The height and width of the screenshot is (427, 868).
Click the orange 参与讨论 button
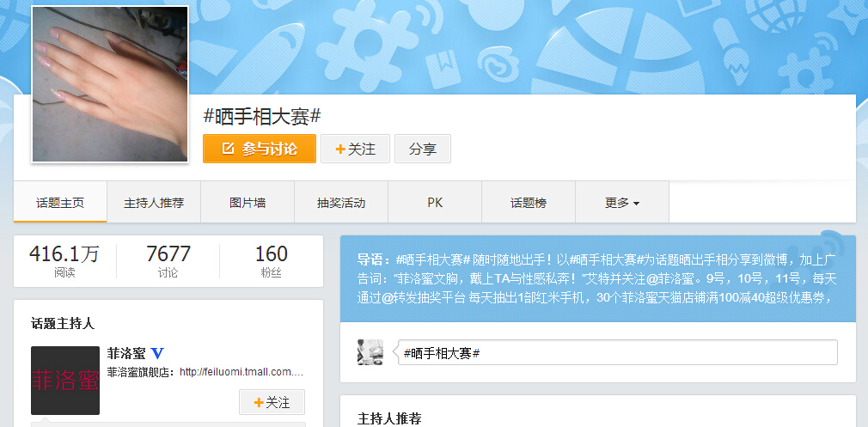(260, 149)
